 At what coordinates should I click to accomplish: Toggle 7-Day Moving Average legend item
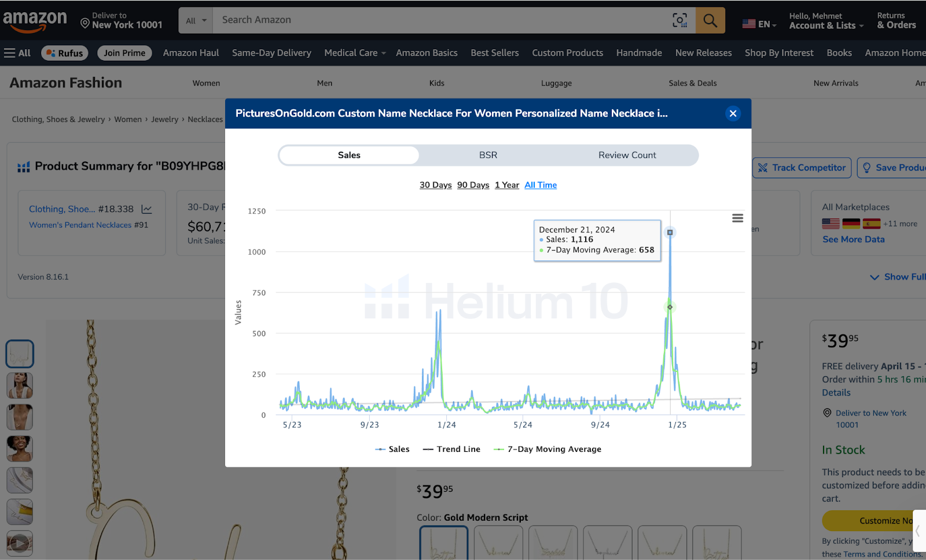pyautogui.click(x=547, y=449)
